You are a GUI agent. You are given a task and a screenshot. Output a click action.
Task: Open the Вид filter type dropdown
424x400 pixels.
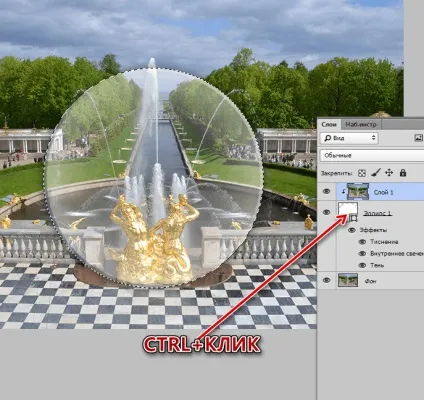[349, 138]
